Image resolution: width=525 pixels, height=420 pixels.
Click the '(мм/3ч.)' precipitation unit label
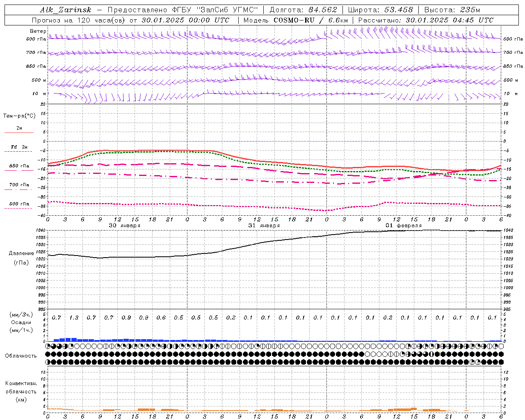point(21,315)
